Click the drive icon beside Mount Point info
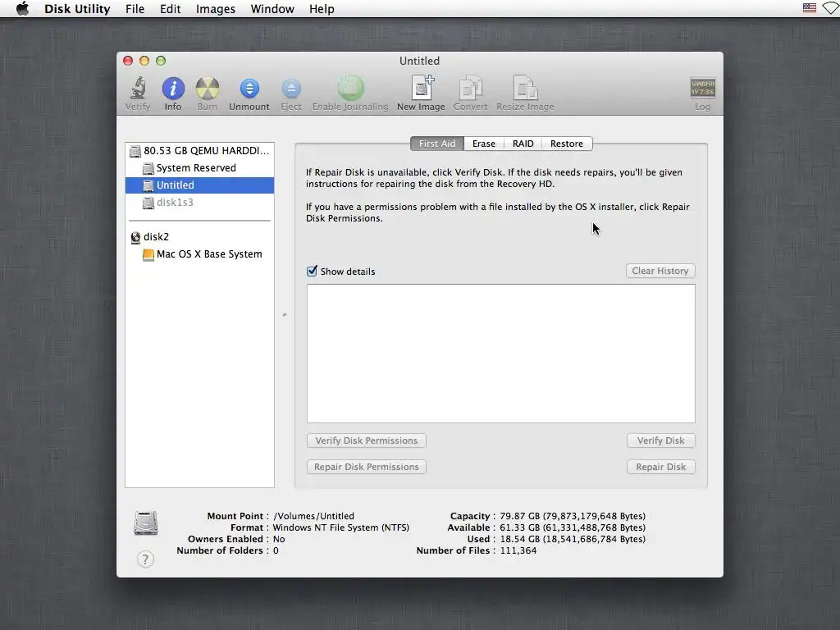The width and height of the screenshot is (840, 630). pos(146,523)
